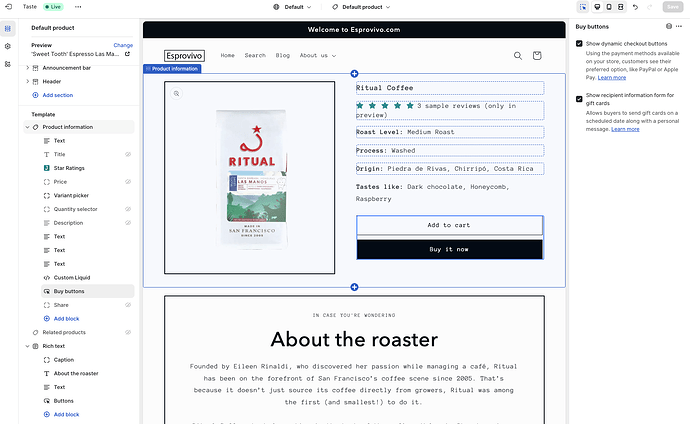Show the hidden Quantity selector block
The image size is (690, 424).
pyautogui.click(x=128, y=209)
